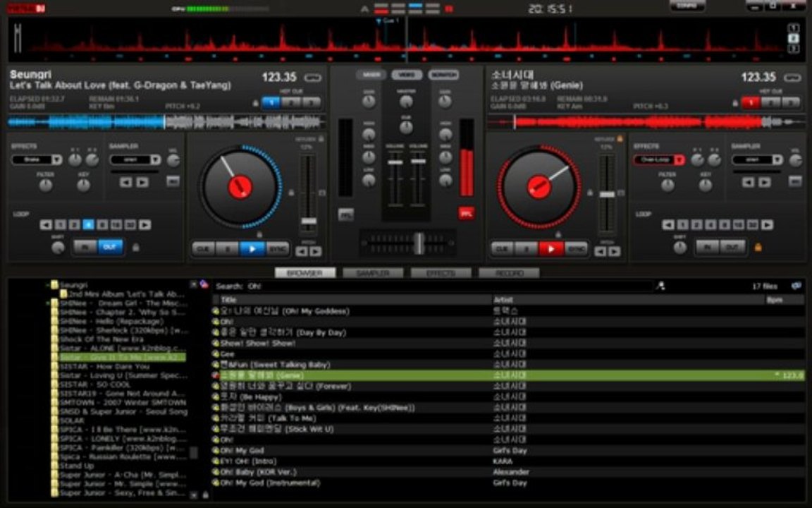Expand the Seungri folder in tree
The width and height of the screenshot is (812, 508).
coord(48,285)
